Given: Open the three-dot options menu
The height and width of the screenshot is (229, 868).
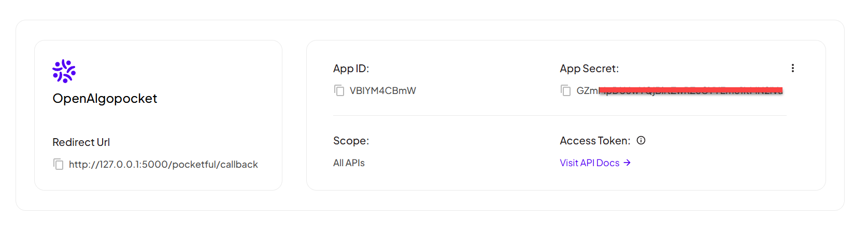Looking at the screenshot, I should (792, 68).
